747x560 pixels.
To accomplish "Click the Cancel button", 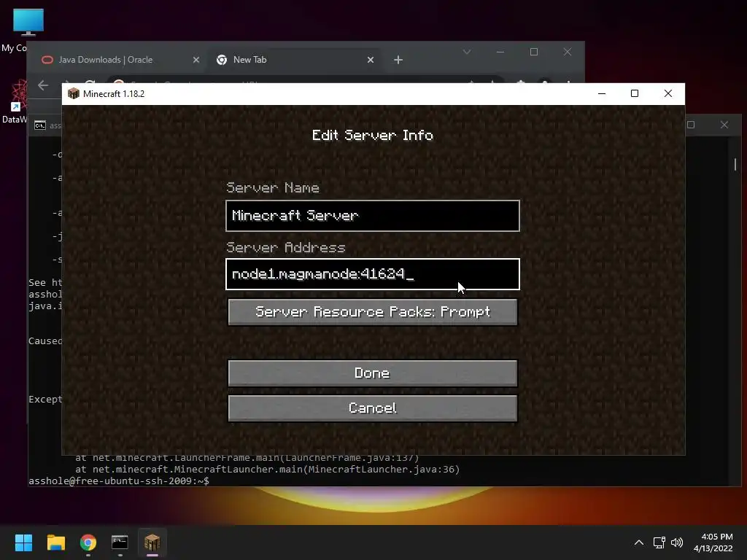I will pos(373,408).
